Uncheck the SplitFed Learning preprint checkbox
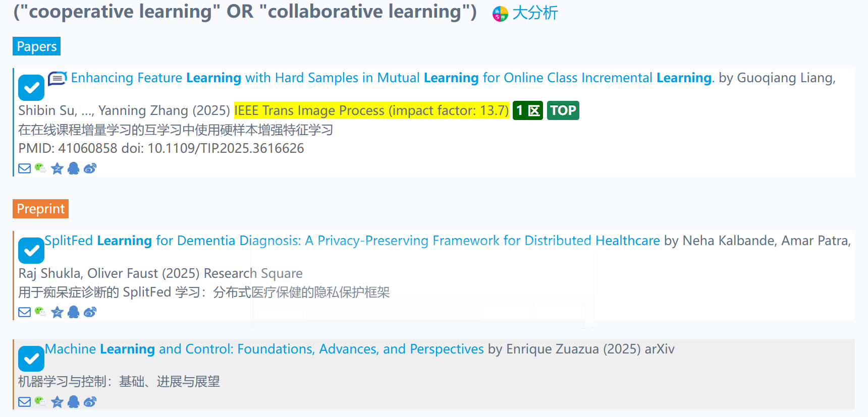The width and height of the screenshot is (868, 417). (x=31, y=251)
